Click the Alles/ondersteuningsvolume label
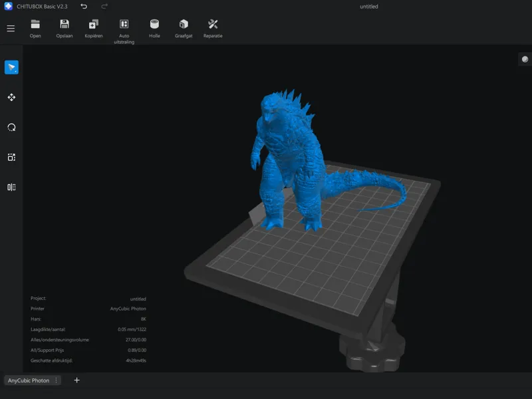The width and height of the screenshot is (532, 399). click(x=60, y=340)
